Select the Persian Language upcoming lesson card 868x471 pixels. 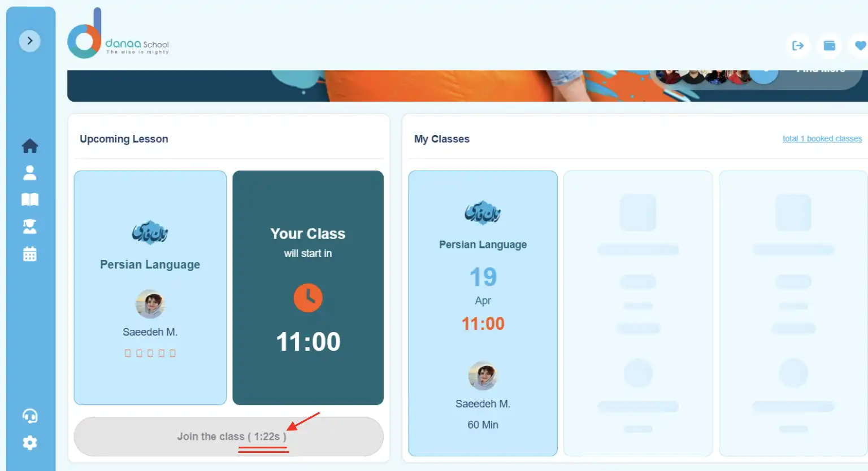click(150, 288)
